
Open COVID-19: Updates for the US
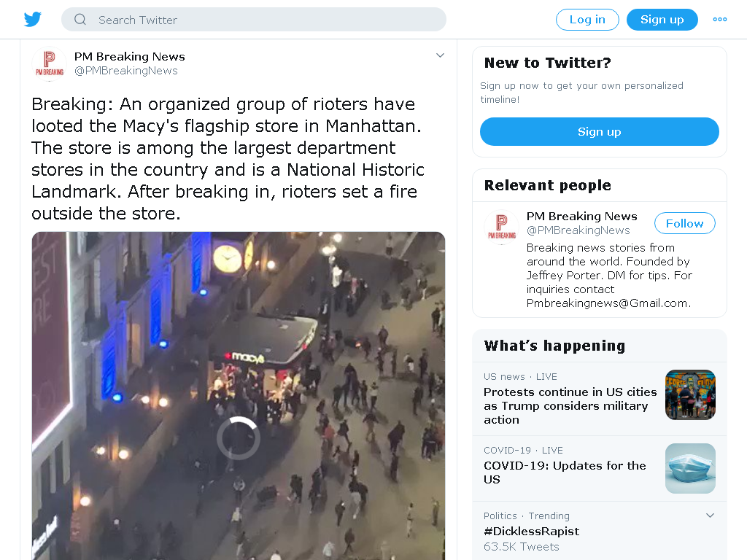[x=565, y=472]
